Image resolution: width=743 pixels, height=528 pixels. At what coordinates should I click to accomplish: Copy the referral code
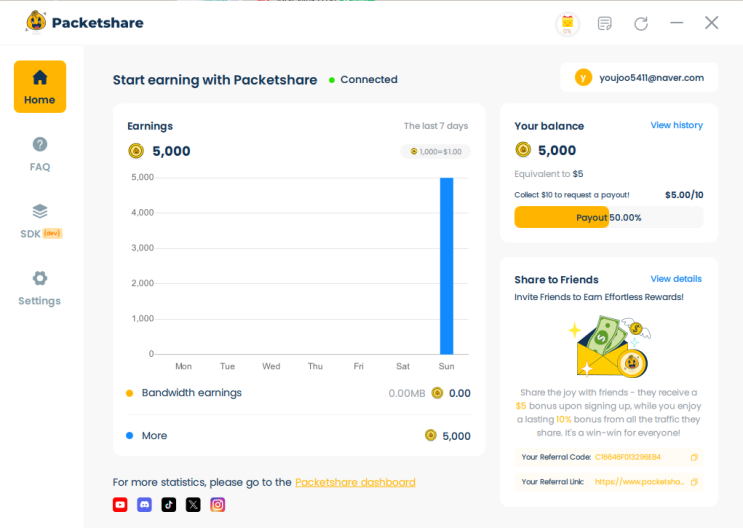pyautogui.click(x=694, y=457)
